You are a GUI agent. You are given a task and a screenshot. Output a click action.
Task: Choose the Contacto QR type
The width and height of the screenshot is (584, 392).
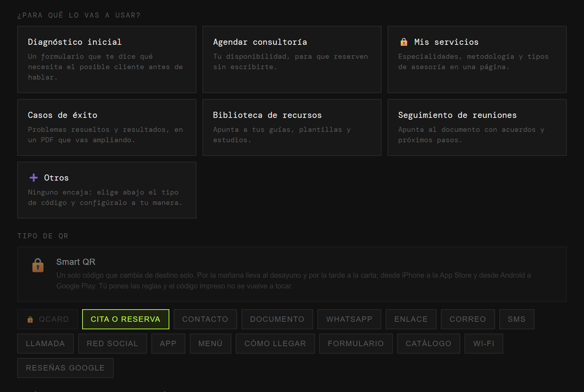205,319
